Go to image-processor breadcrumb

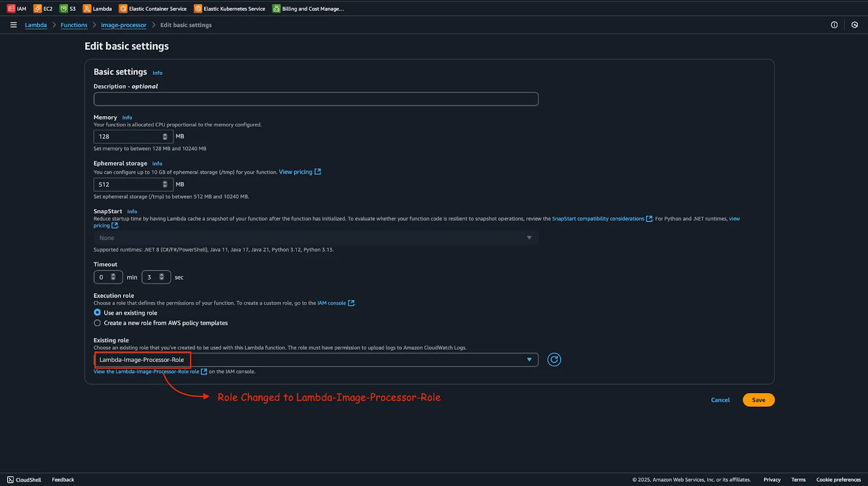[x=124, y=25]
